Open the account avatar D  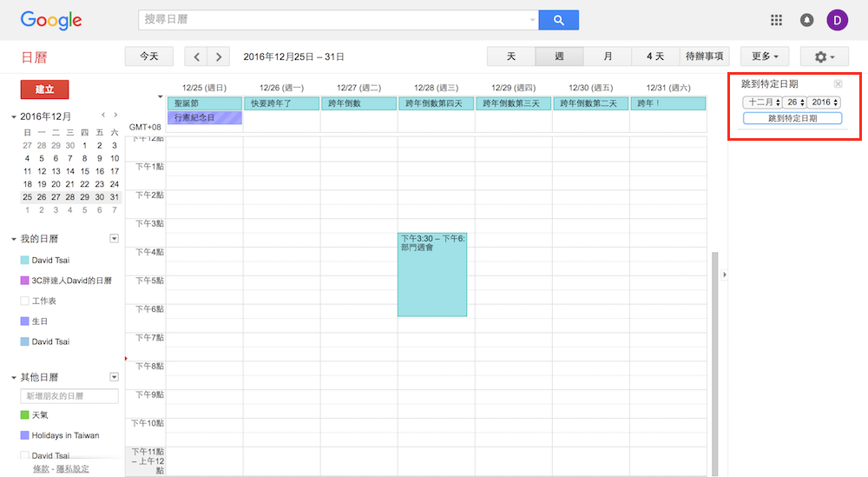coord(837,20)
